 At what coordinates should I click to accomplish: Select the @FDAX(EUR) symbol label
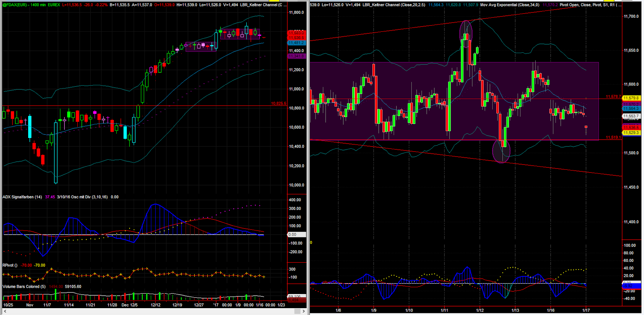15,5
